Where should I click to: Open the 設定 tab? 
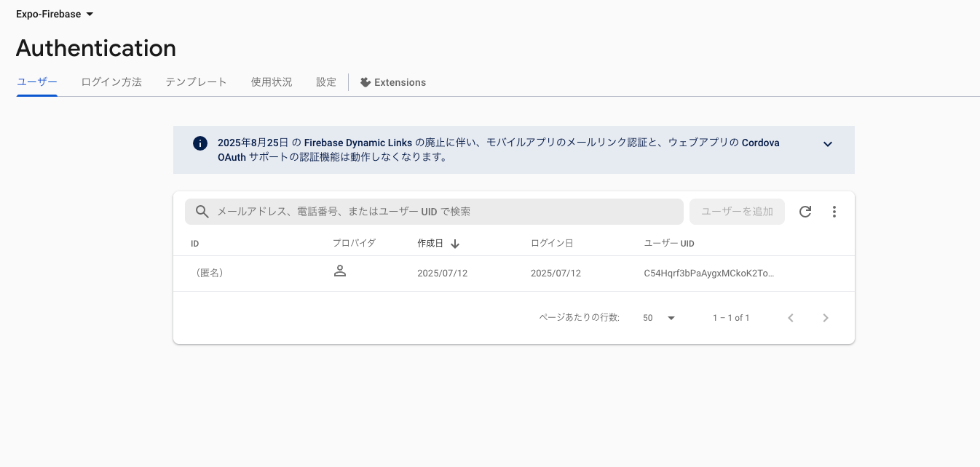coord(326,82)
